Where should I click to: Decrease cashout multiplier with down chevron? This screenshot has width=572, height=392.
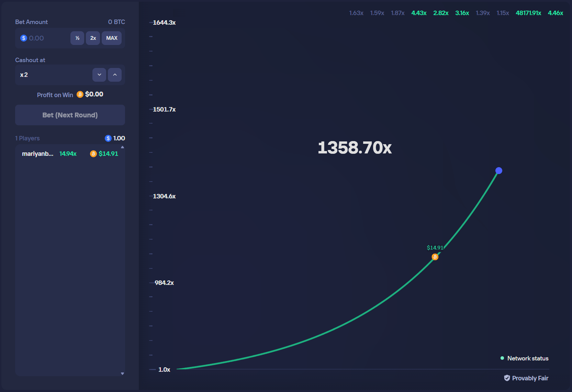[99, 75]
